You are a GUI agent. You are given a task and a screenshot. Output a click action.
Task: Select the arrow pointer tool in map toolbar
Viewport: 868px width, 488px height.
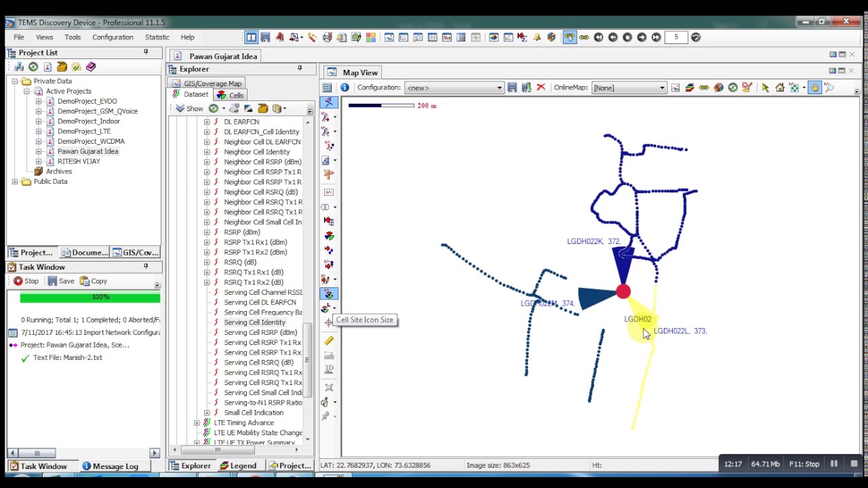point(765,87)
